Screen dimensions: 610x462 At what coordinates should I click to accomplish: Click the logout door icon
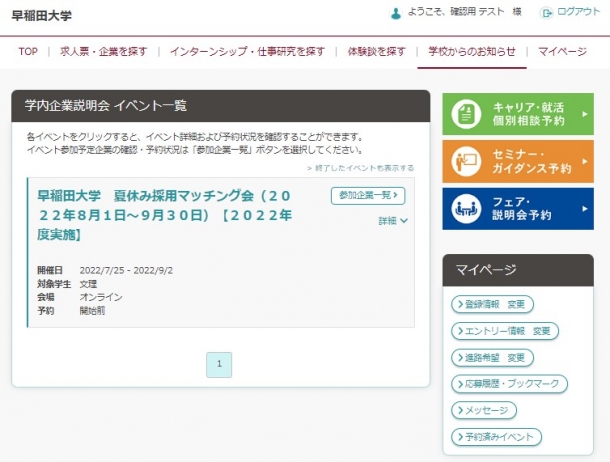point(546,13)
